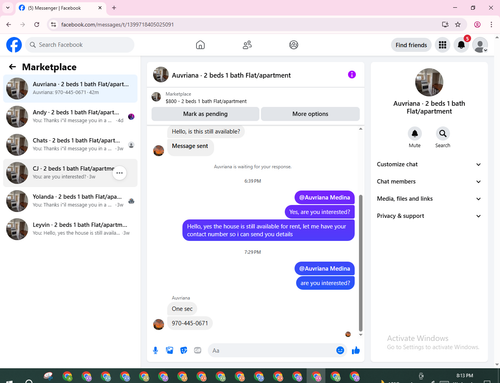Screen dimensions: 500x383
Task: Click the chat header listing avatar
Action: tap(161, 74)
